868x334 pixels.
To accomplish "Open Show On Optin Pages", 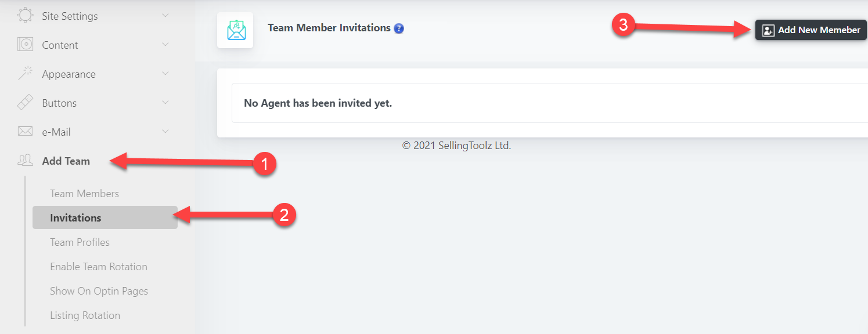I will (x=99, y=291).
